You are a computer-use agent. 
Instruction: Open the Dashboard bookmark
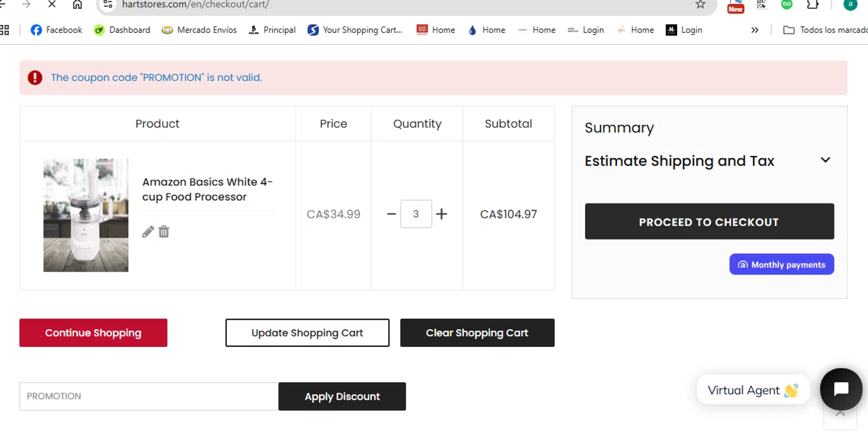tap(122, 30)
